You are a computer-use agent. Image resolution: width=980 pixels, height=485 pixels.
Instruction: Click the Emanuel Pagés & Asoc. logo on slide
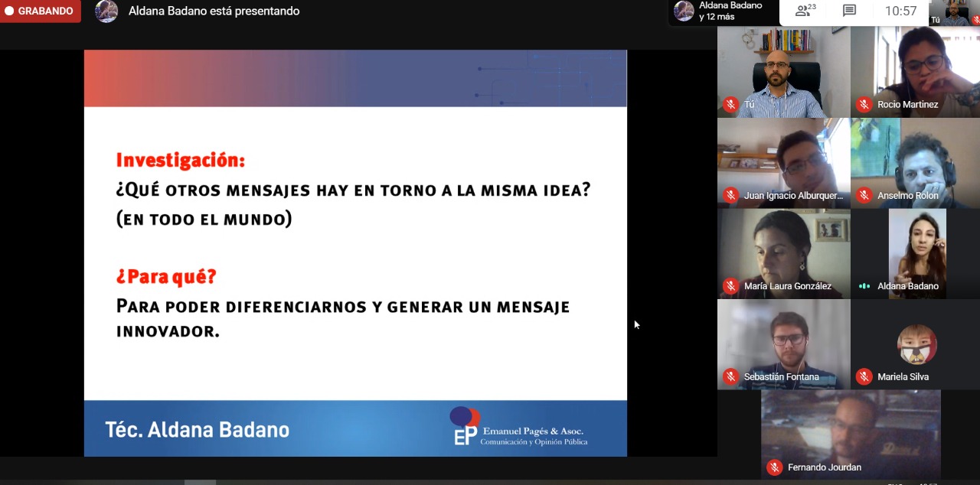[518, 427]
